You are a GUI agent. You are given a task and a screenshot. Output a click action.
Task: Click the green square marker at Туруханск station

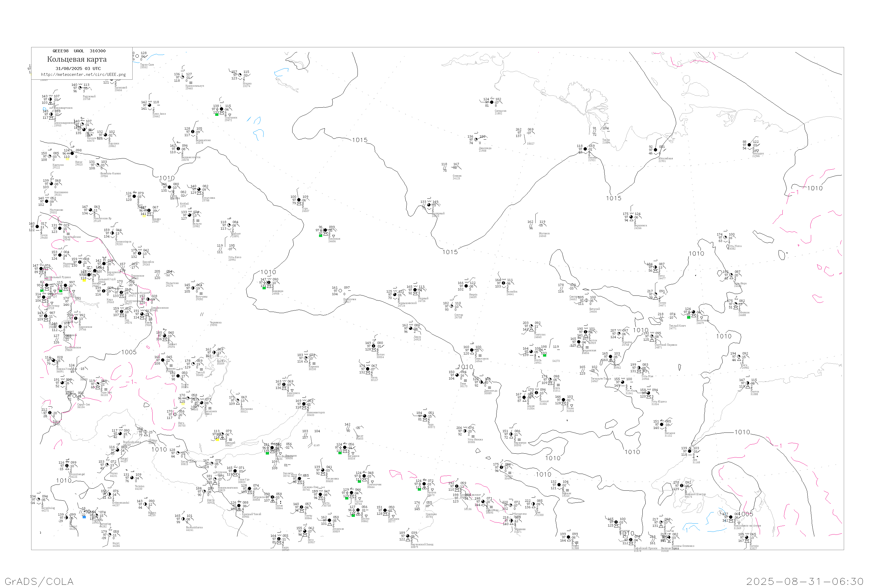click(x=217, y=115)
